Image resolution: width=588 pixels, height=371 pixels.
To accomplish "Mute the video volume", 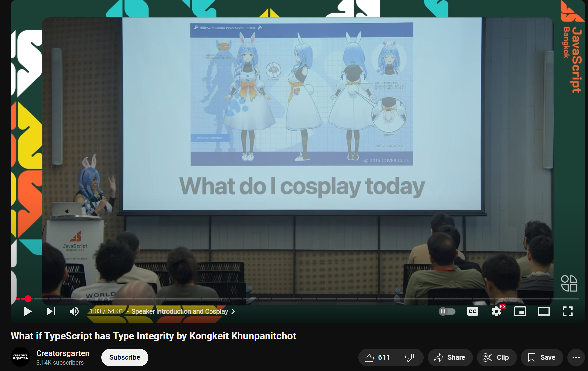I will click(74, 311).
